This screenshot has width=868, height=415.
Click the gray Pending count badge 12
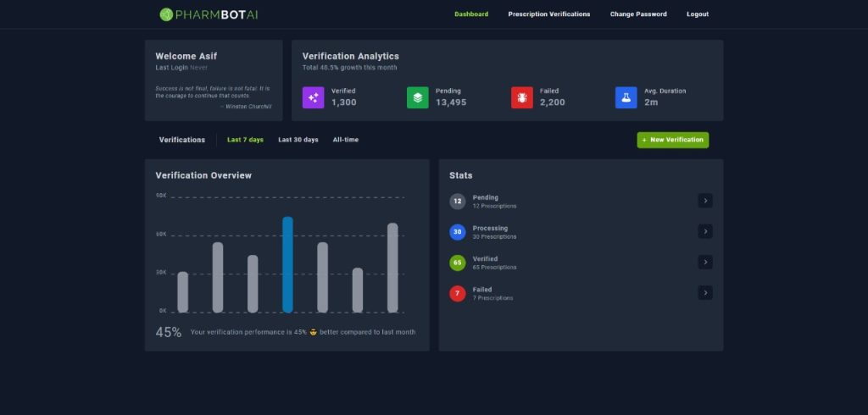coord(458,202)
